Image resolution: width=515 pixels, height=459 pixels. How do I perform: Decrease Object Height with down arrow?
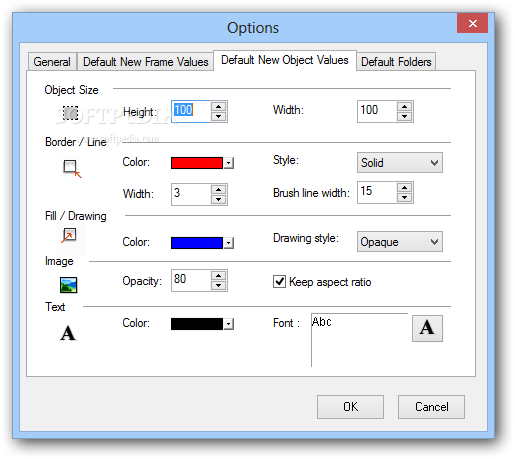click(219, 116)
